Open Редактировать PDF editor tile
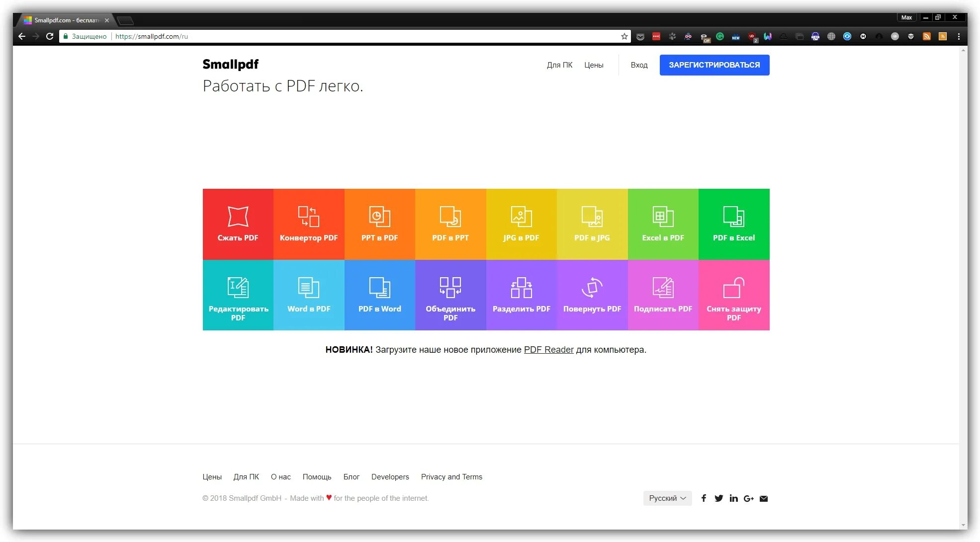The width and height of the screenshot is (980, 542). click(x=238, y=295)
